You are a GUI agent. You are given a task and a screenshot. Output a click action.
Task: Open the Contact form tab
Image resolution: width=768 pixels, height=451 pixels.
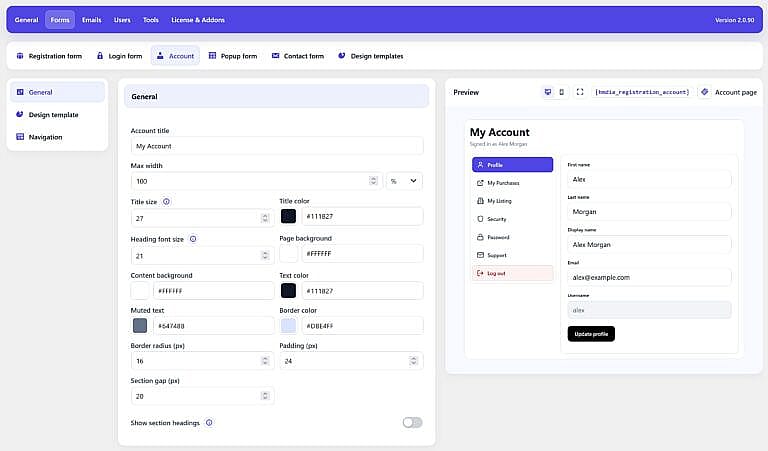pos(298,56)
